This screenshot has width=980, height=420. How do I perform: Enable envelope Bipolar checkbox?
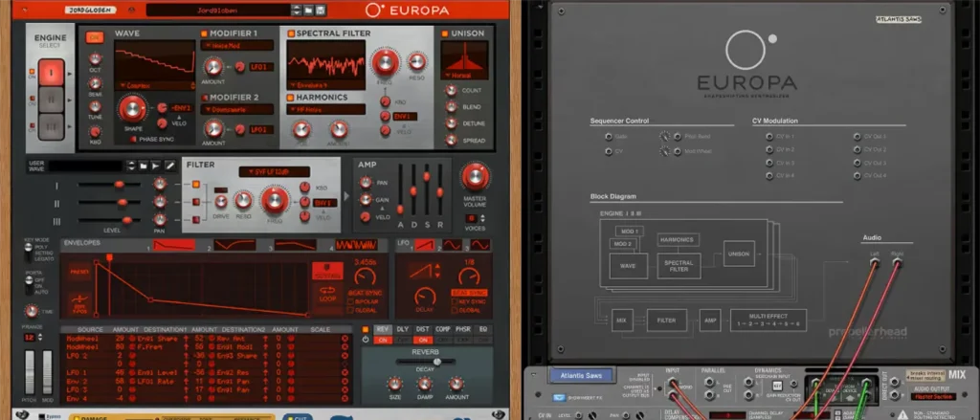351,301
